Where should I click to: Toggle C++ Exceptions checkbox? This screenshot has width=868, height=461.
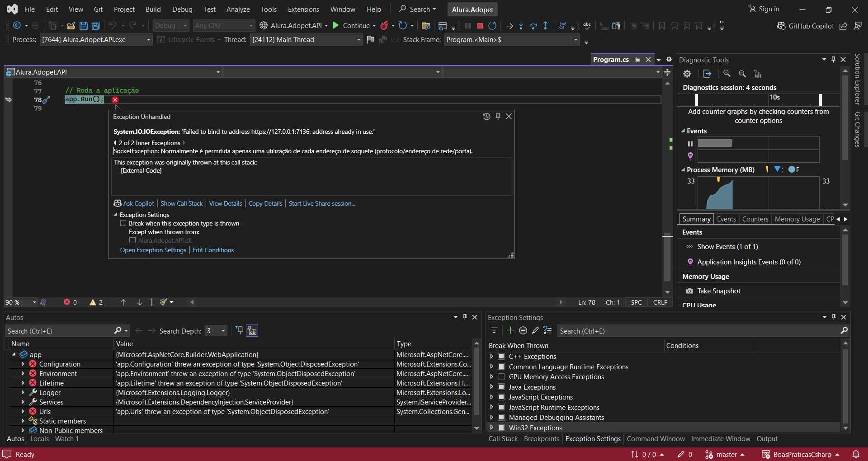(x=501, y=356)
